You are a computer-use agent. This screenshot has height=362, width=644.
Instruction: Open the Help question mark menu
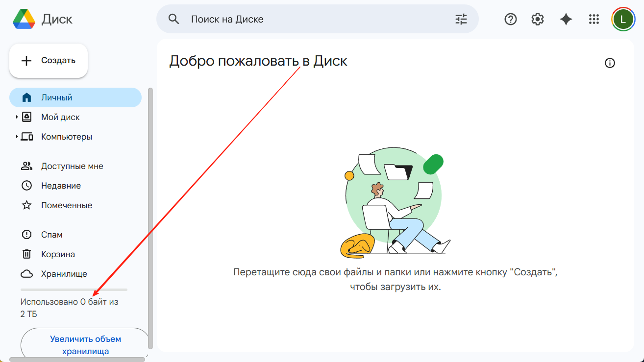point(511,19)
